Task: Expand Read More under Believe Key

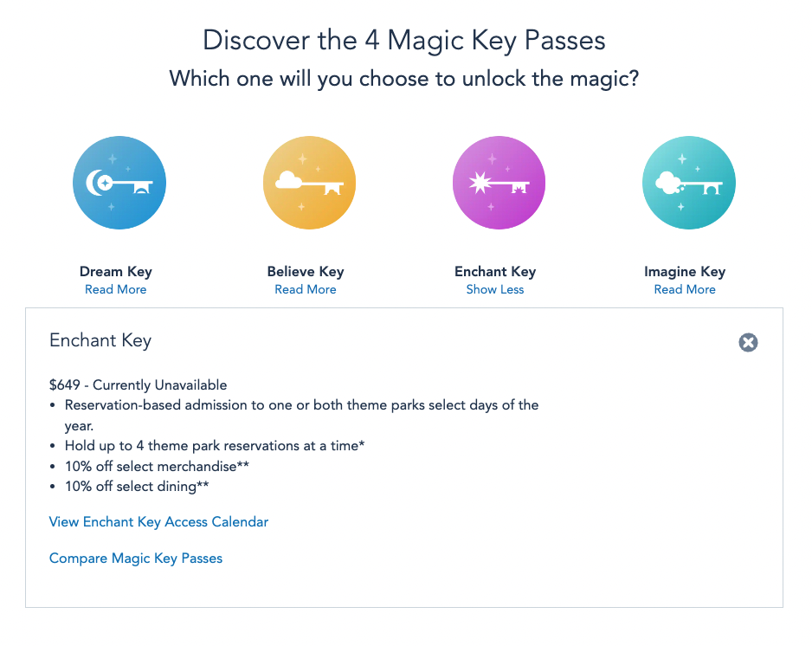Action: point(305,289)
